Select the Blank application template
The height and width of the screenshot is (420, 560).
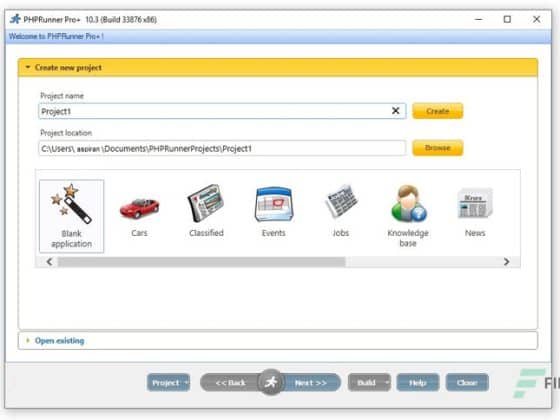(x=71, y=216)
